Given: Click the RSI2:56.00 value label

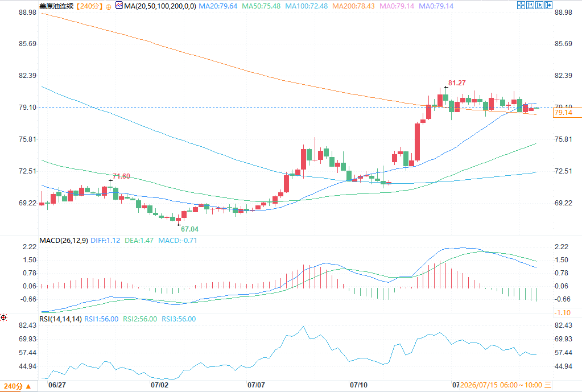Looking at the screenshot, I should click(x=140, y=319).
